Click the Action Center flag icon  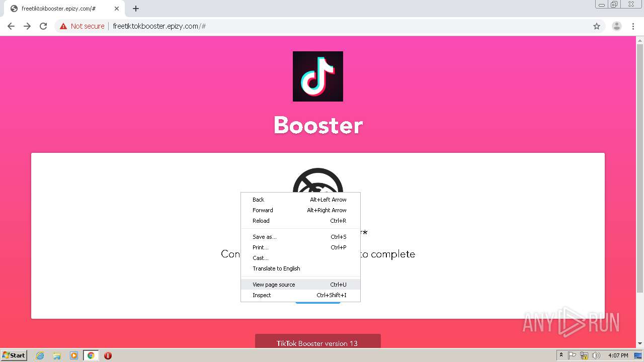point(573,355)
